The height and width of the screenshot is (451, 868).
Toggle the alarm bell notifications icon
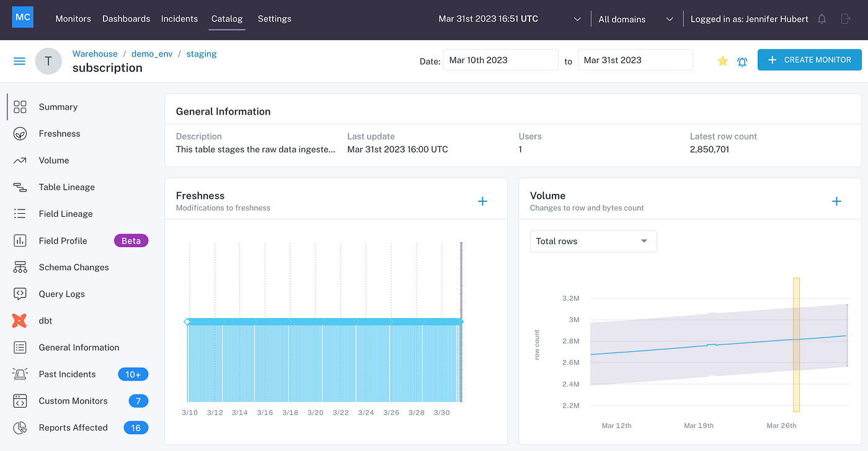click(x=742, y=61)
